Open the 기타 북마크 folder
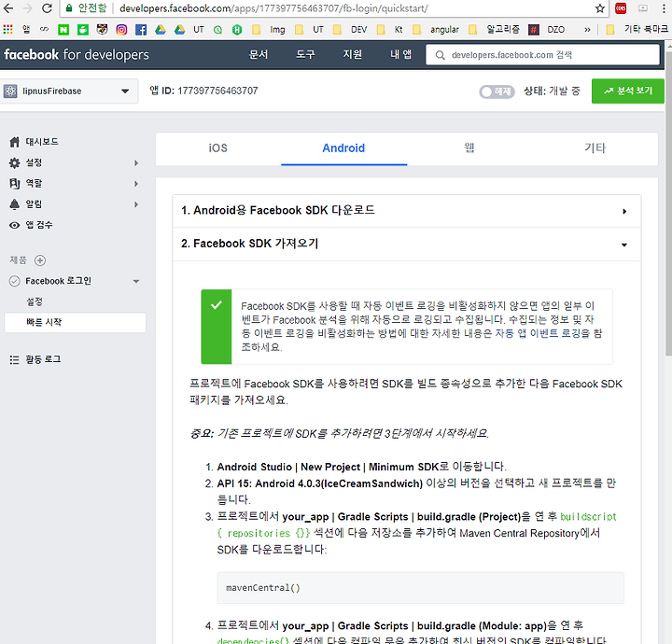The width and height of the screenshot is (672, 644). (x=637, y=29)
